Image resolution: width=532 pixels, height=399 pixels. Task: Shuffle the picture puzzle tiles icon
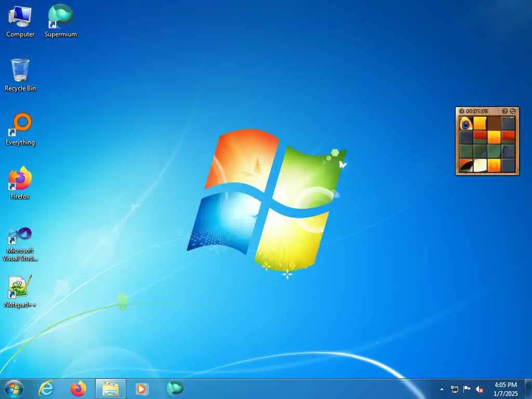(x=513, y=111)
